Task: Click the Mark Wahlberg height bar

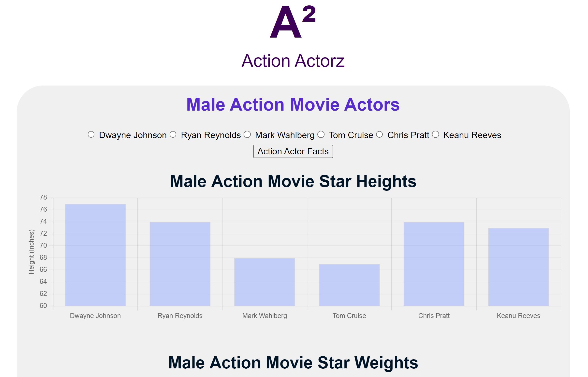Action: point(265,282)
